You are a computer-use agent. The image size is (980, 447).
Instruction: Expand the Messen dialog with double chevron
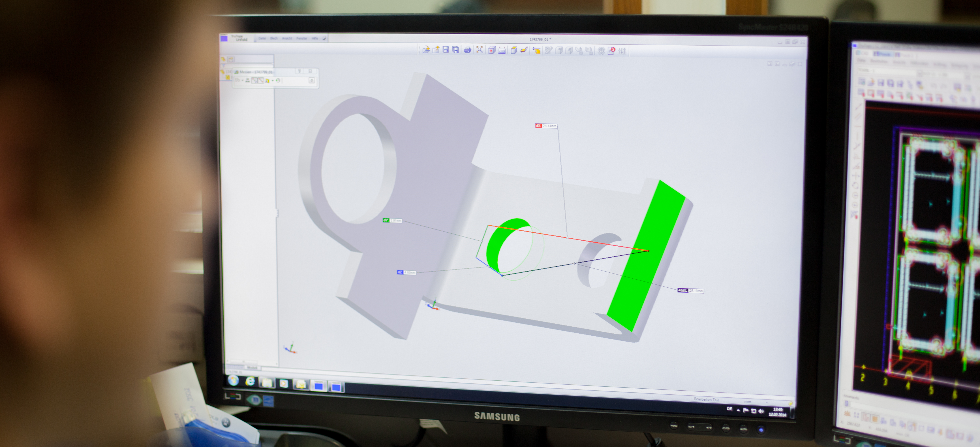pos(312,80)
